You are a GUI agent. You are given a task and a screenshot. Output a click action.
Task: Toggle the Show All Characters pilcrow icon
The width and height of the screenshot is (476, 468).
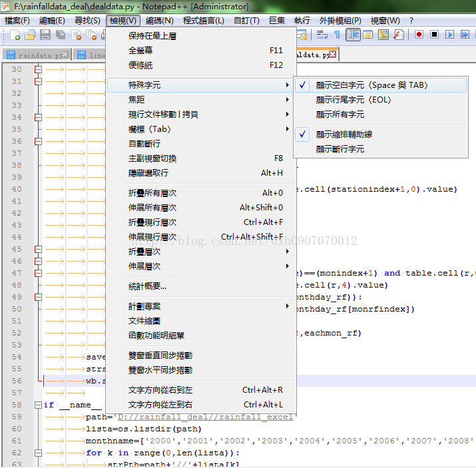[x=337, y=35]
